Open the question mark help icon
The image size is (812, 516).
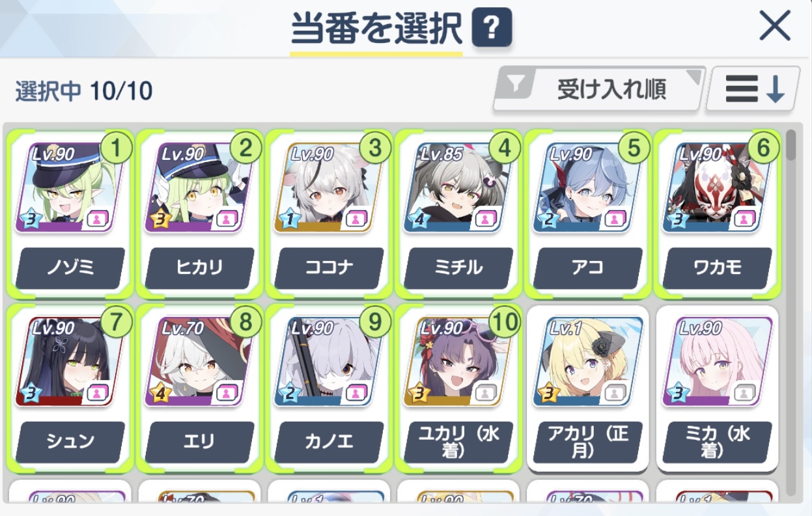pyautogui.click(x=492, y=29)
